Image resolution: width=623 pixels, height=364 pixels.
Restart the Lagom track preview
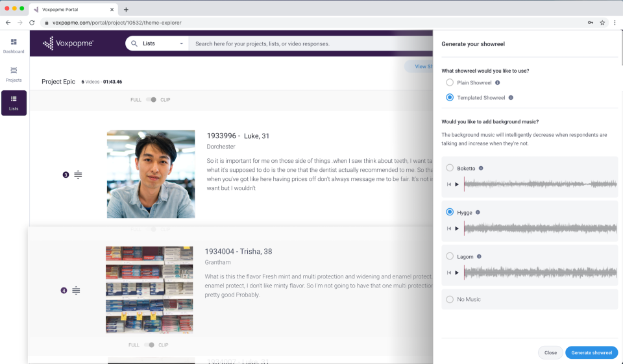pyautogui.click(x=449, y=273)
